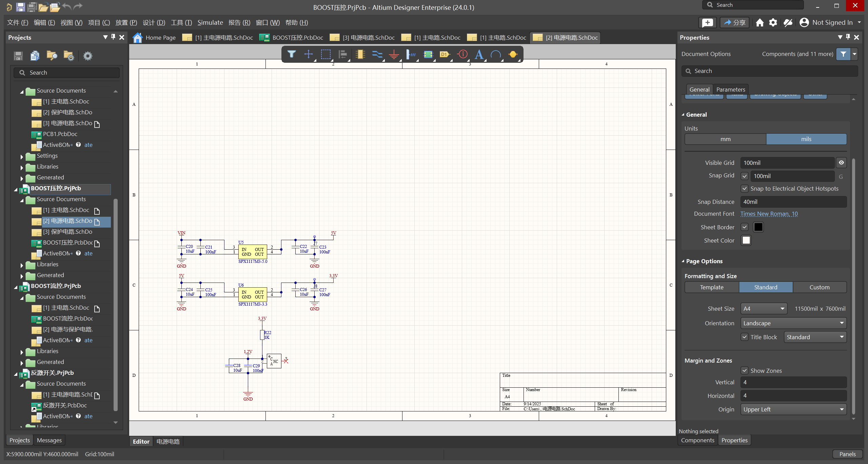Click the 分享 share button
Viewport: 868px width, 464px height.
click(x=734, y=23)
